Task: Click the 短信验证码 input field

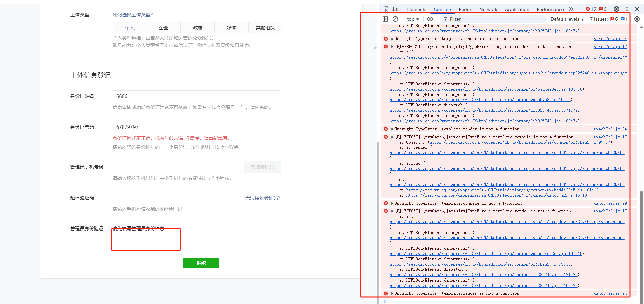Action: coord(177,198)
